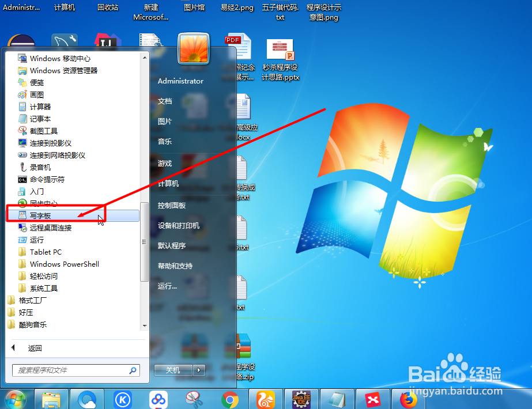532x409 pixels.
Task: Expand the 格式工厂 folder
Action: coord(27,301)
